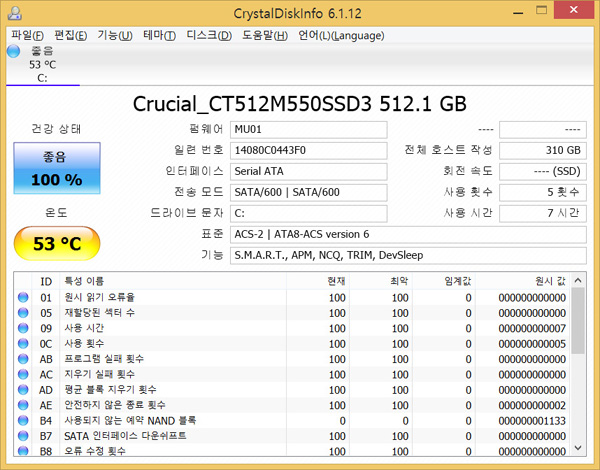Click the standard field ACS-2 | ATA8-ACS version 6
This screenshot has height=470, width=600.
[x=408, y=234]
